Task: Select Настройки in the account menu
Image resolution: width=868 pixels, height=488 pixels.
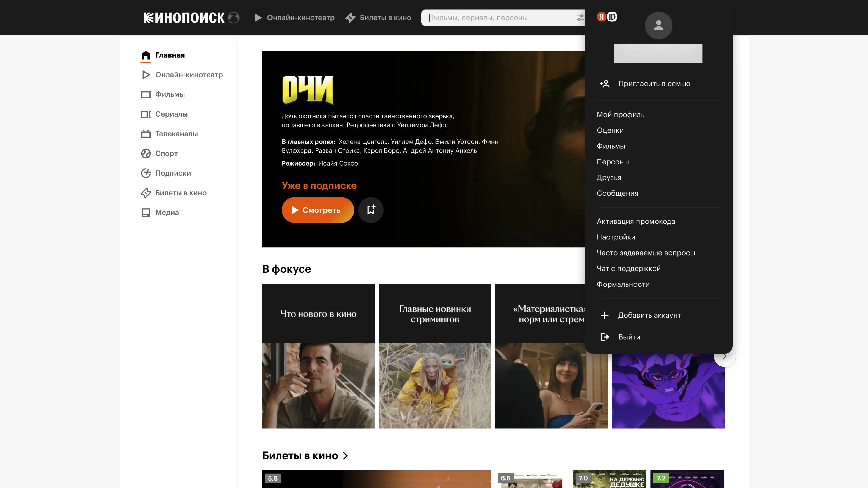Action: click(x=616, y=237)
